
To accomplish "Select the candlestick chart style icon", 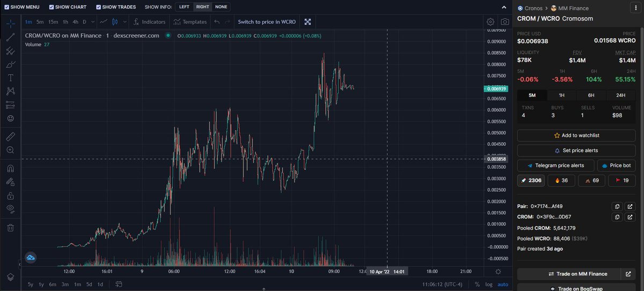I will (115, 22).
